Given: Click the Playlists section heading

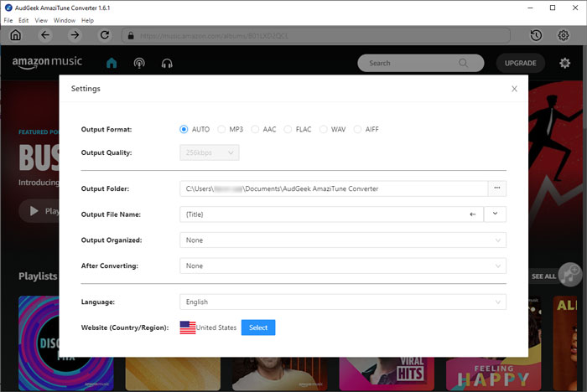Looking at the screenshot, I should 38,276.
